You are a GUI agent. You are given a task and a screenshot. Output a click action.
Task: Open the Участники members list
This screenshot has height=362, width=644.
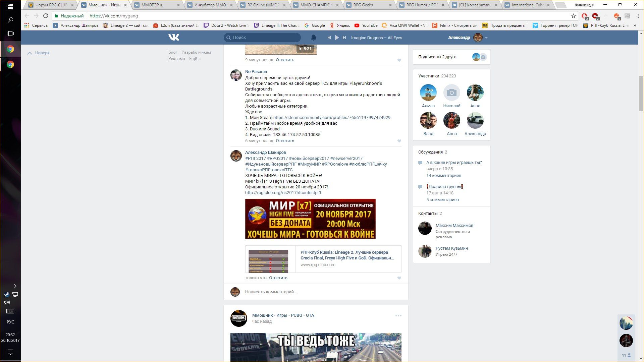click(437, 76)
